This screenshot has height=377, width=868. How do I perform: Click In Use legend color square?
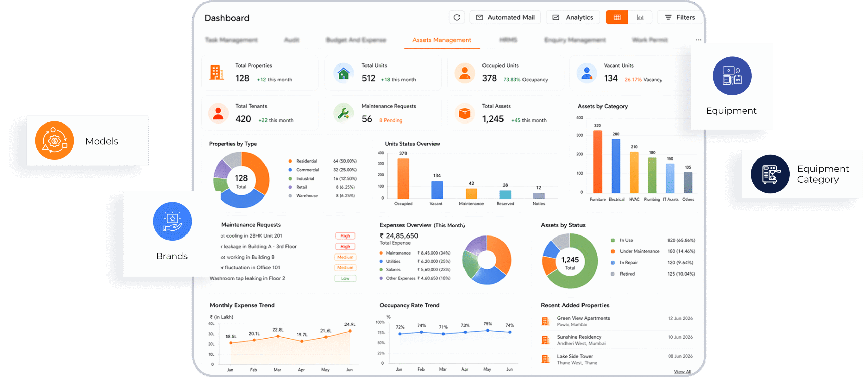pyautogui.click(x=613, y=240)
